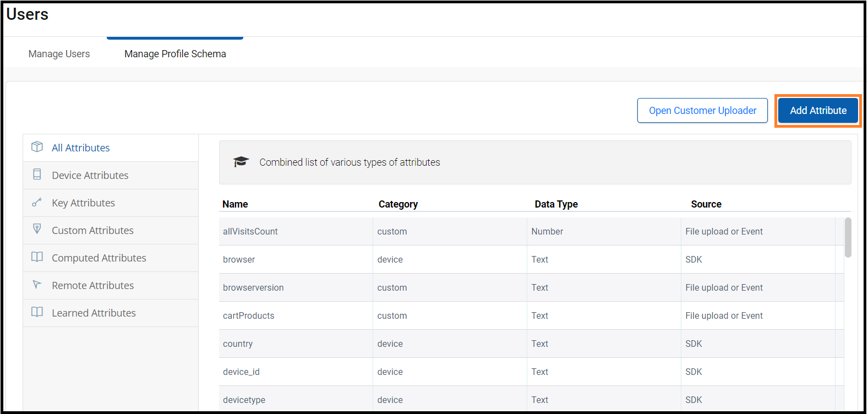Select the devicetype attribute name
Viewport: 868px width, 414px height.
point(244,400)
